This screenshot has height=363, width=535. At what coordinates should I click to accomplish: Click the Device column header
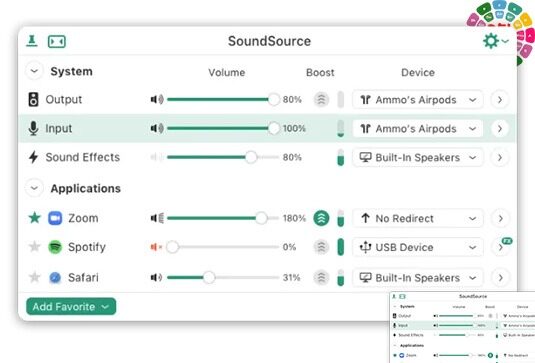click(x=418, y=72)
